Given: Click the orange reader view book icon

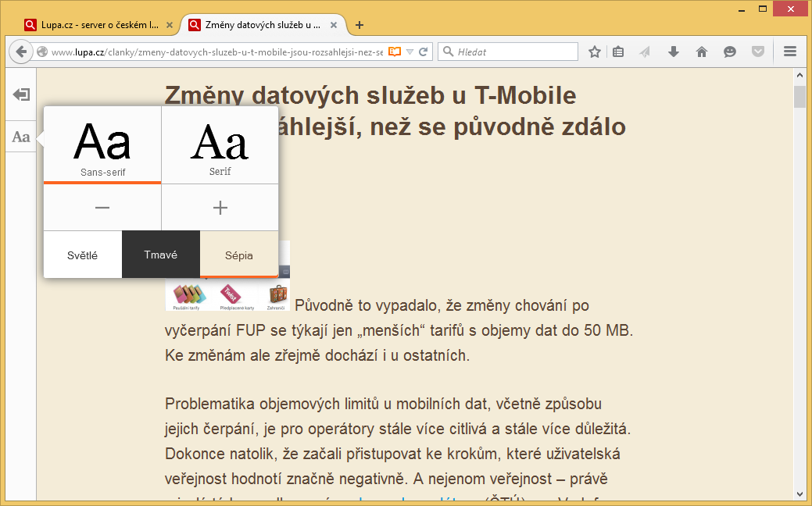Looking at the screenshot, I should coord(395,52).
